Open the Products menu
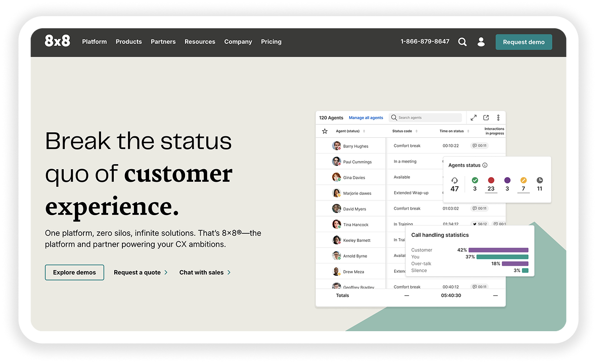 (x=129, y=42)
